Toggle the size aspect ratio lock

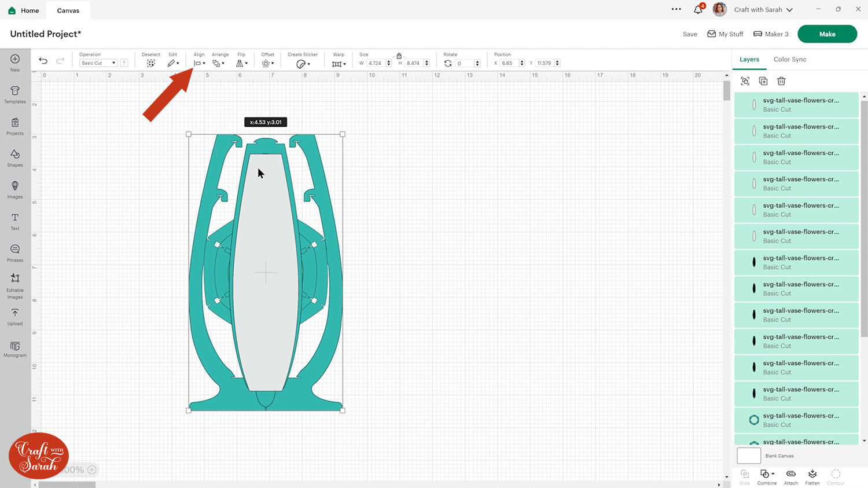pyautogui.click(x=399, y=56)
